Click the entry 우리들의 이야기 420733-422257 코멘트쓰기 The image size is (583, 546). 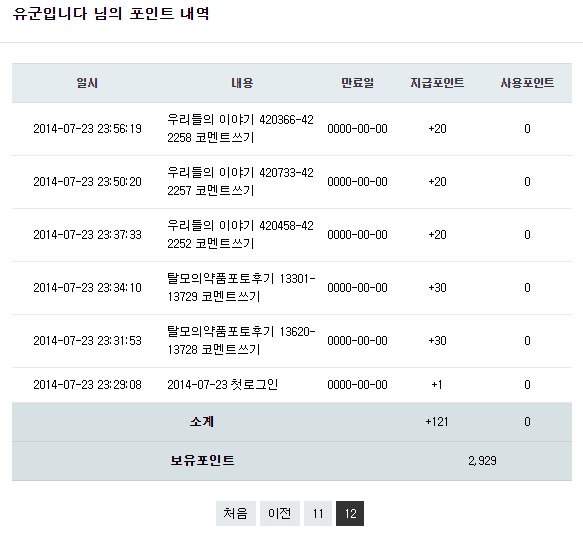click(241, 182)
